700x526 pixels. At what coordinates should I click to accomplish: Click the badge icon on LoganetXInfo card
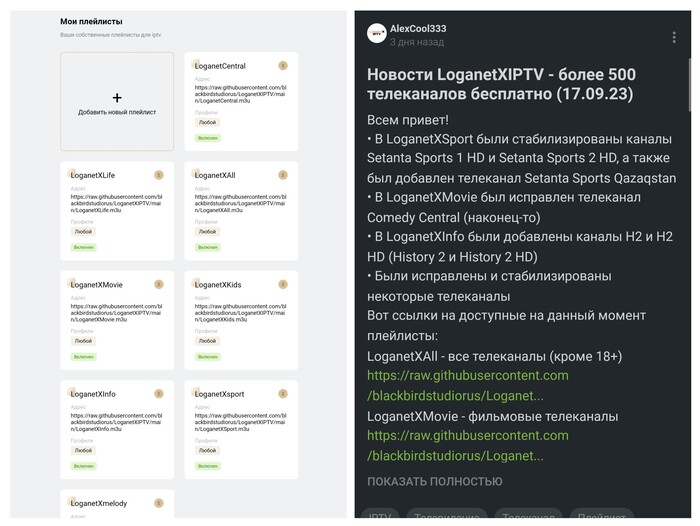158,394
